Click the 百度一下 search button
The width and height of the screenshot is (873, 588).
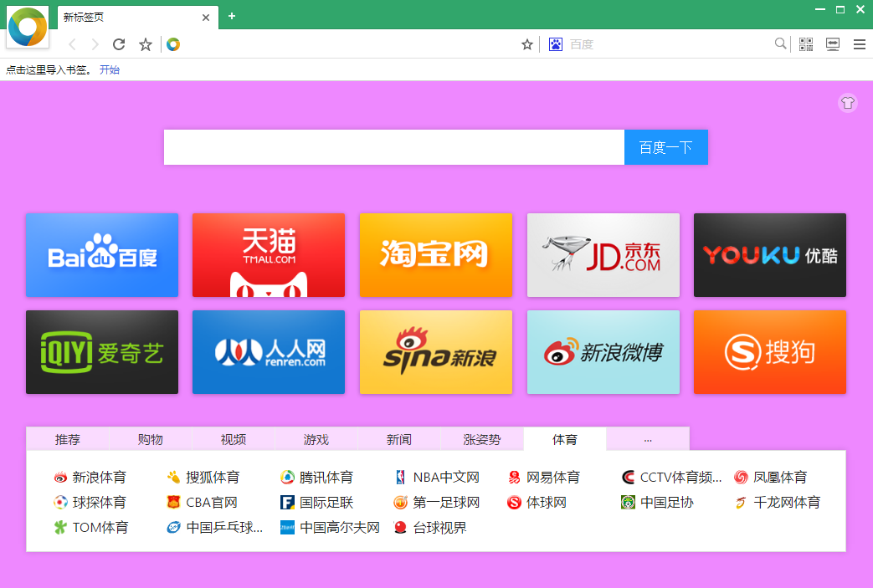tap(666, 147)
